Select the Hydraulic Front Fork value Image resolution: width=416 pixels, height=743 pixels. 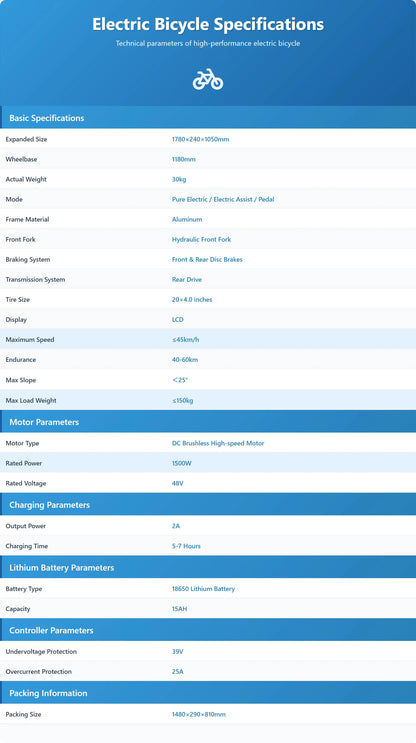pos(201,239)
